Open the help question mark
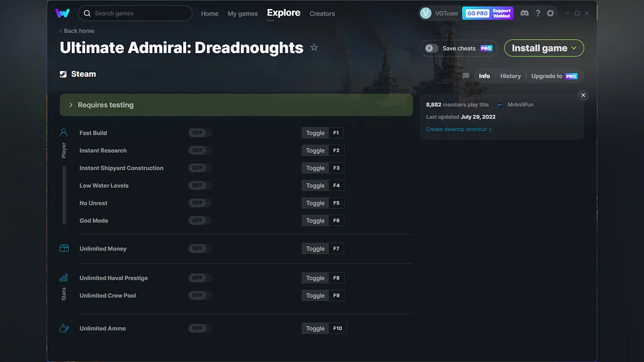The width and height of the screenshot is (644, 362). pyautogui.click(x=538, y=13)
